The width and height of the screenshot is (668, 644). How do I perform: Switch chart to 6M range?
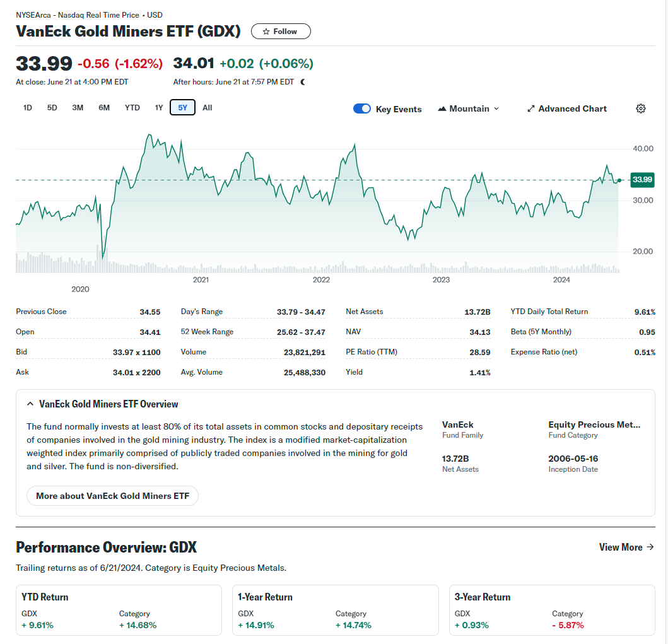point(104,108)
